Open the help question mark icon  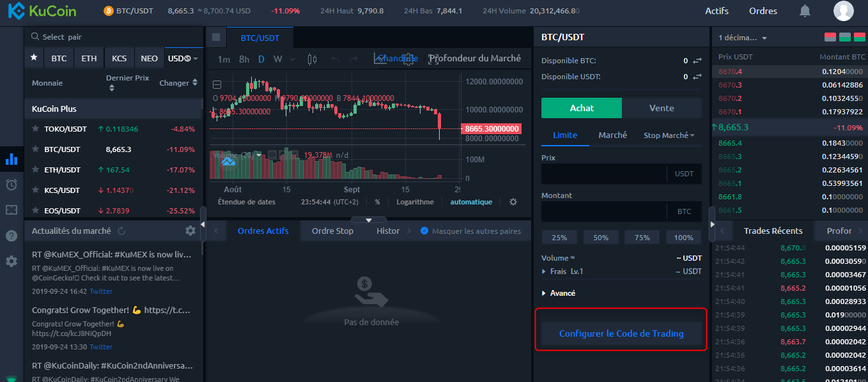coord(11,236)
